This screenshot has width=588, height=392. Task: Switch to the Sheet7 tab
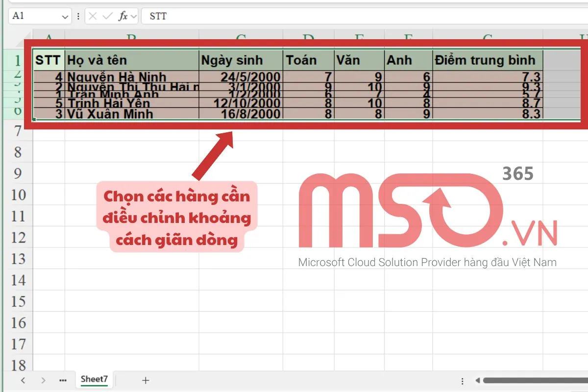(x=94, y=379)
